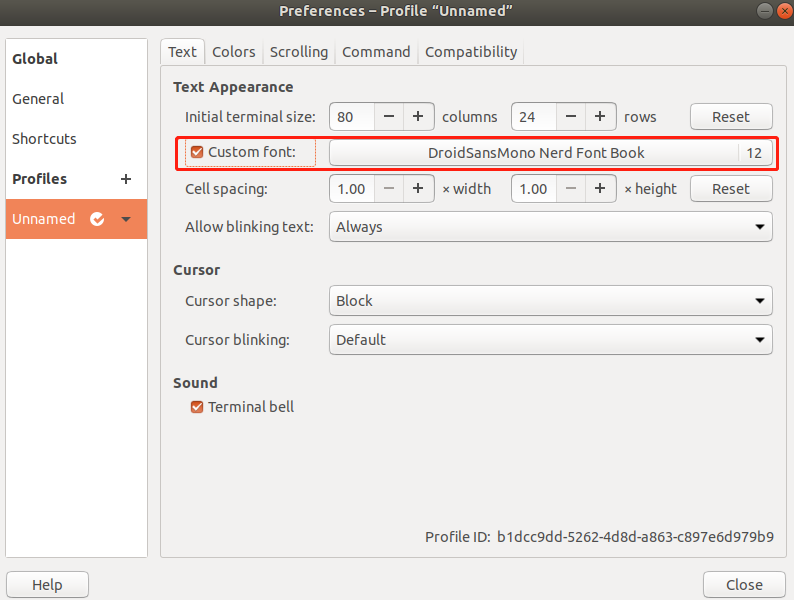Decrease rows with the minus button
The image size is (794, 600).
[x=571, y=116]
